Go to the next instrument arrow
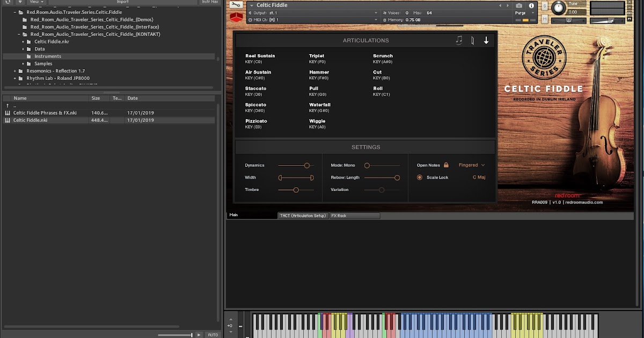 (x=508, y=5)
